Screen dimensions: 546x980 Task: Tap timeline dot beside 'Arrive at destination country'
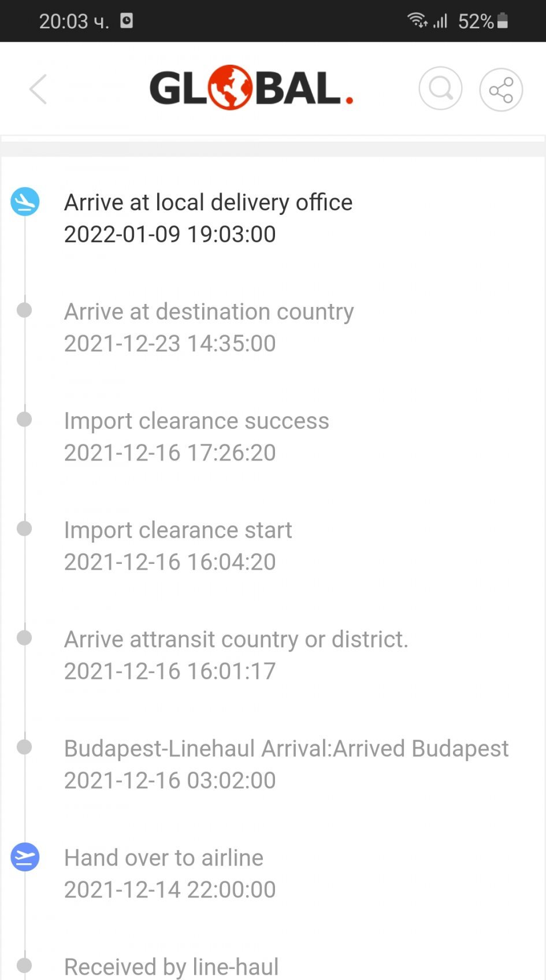coord(24,310)
